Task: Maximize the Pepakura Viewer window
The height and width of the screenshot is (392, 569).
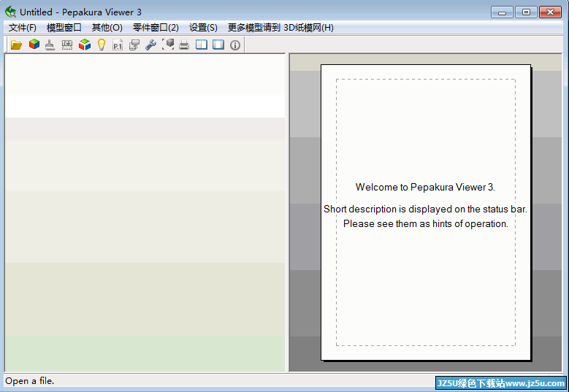Action: (x=526, y=12)
